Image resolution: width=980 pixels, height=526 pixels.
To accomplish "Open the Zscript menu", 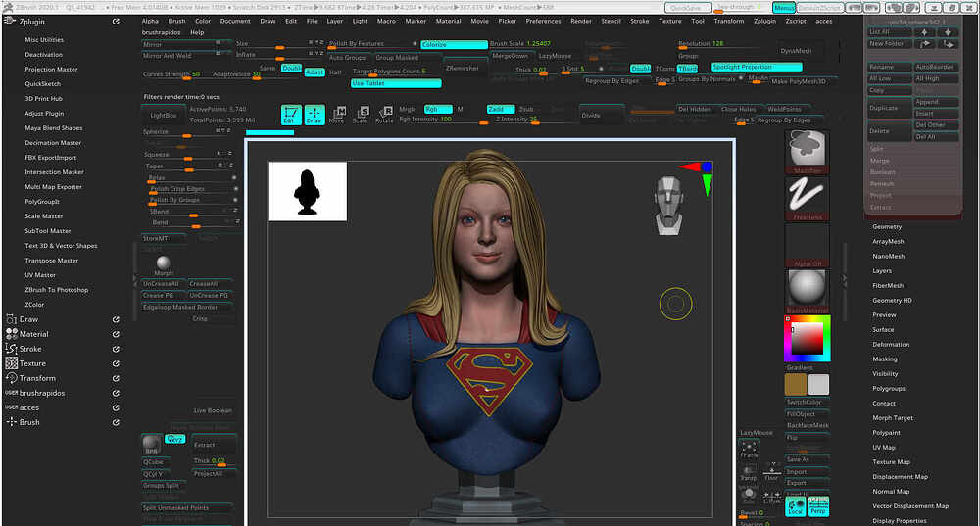I will pos(796,21).
